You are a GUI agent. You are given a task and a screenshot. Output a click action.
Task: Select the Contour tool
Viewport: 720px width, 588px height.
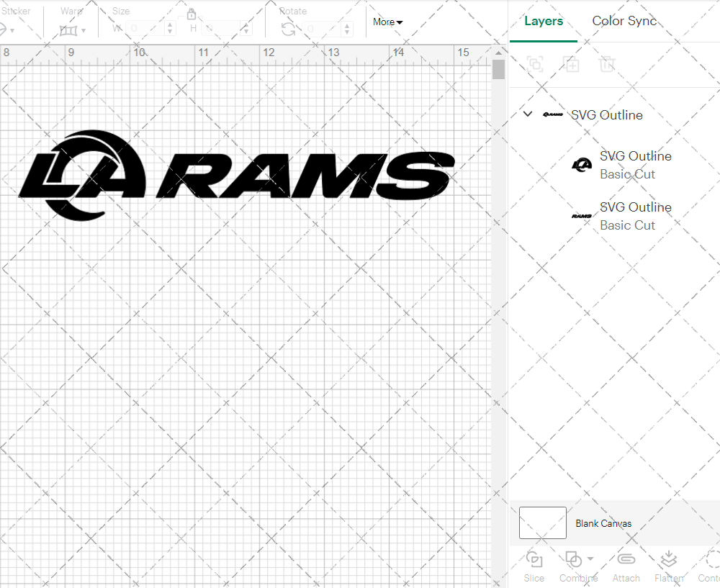[709, 565]
